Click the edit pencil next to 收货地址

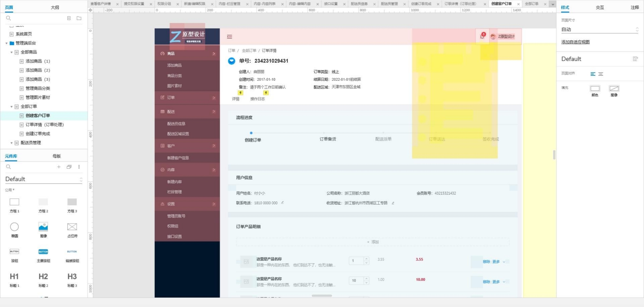click(393, 203)
